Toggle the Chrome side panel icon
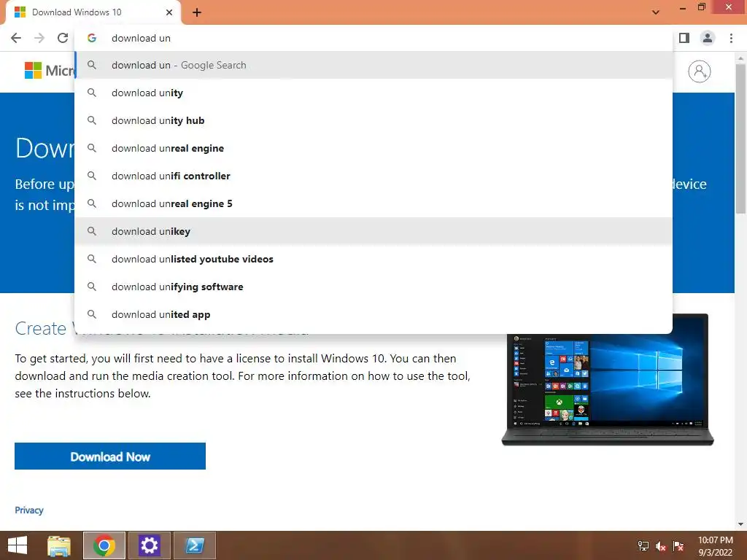The image size is (747, 560). coord(684,38)
